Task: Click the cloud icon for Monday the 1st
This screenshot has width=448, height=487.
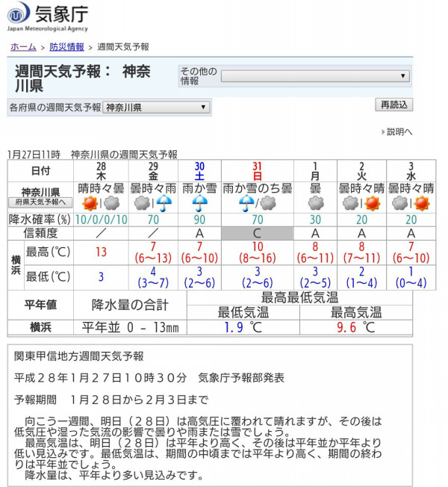Action: (315, 202)
